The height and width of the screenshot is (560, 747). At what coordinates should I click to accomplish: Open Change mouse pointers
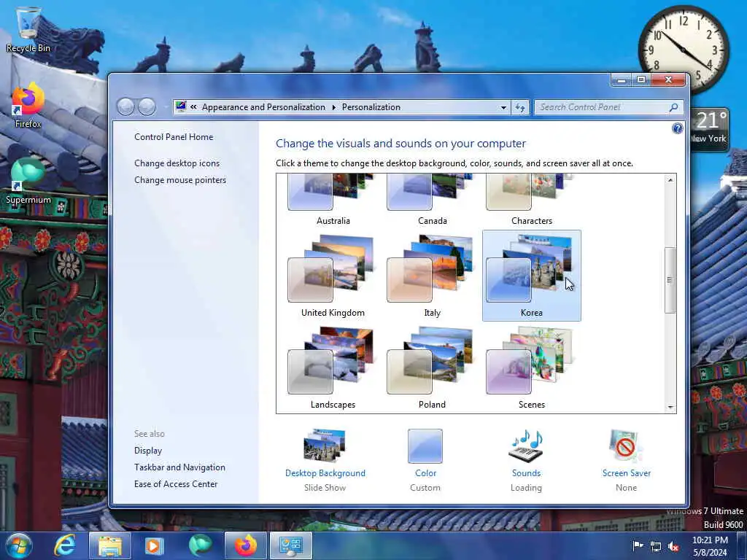180,180
